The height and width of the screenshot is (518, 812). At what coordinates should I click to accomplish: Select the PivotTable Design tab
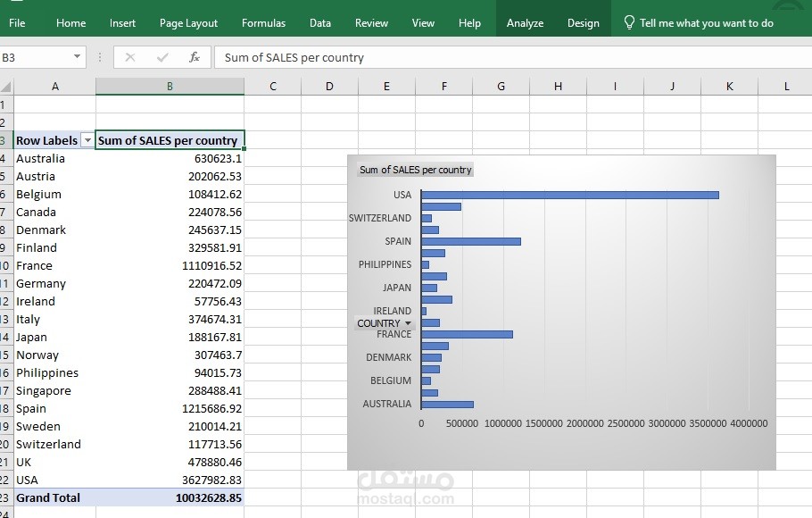coord(583,23)
